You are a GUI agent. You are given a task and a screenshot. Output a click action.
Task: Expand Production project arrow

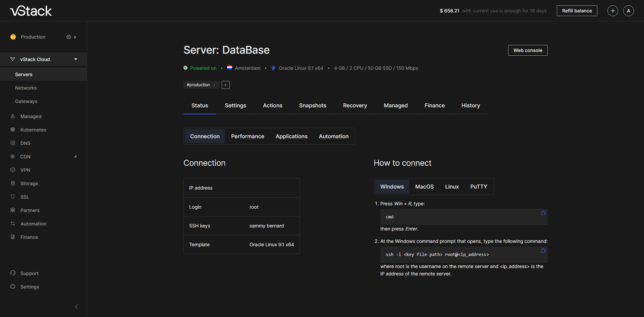pyautogui.click(x=75, y=37)
